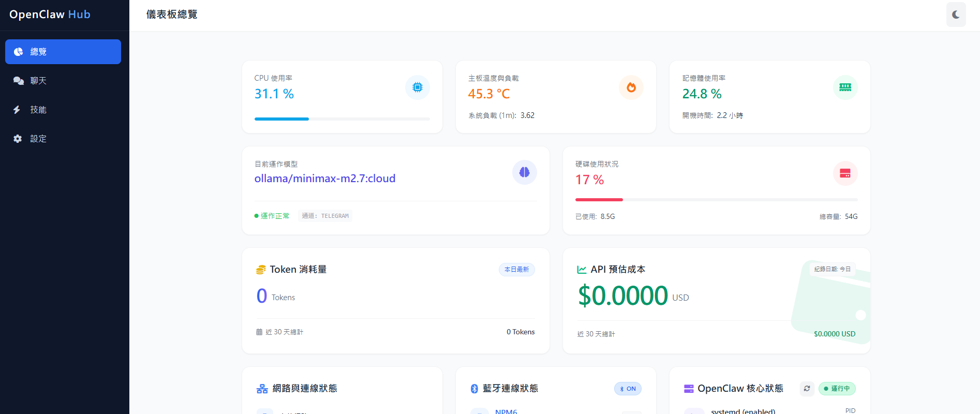Click the 30-day total $0.0000 USD value

[x=835, y=334]
